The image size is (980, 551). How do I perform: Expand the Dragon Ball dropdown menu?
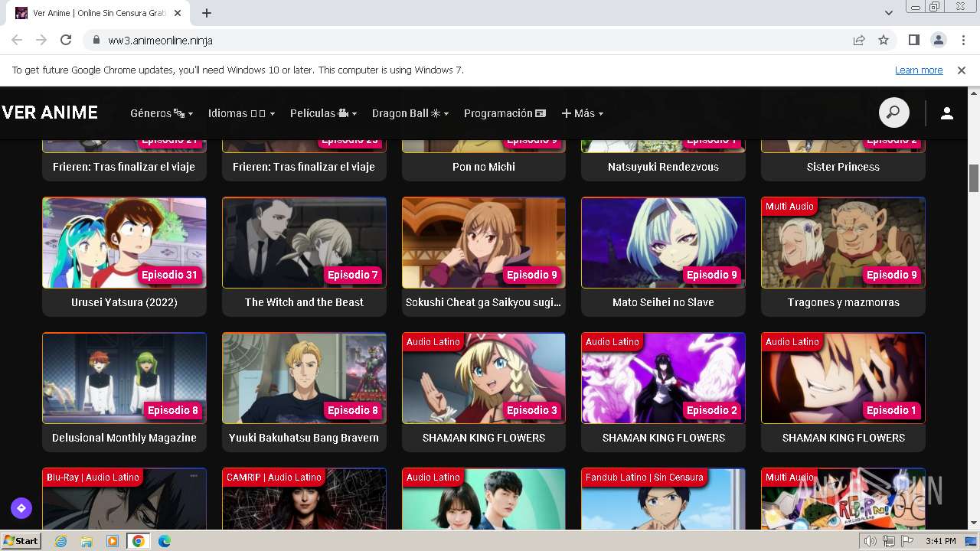[x=410, y=113]
